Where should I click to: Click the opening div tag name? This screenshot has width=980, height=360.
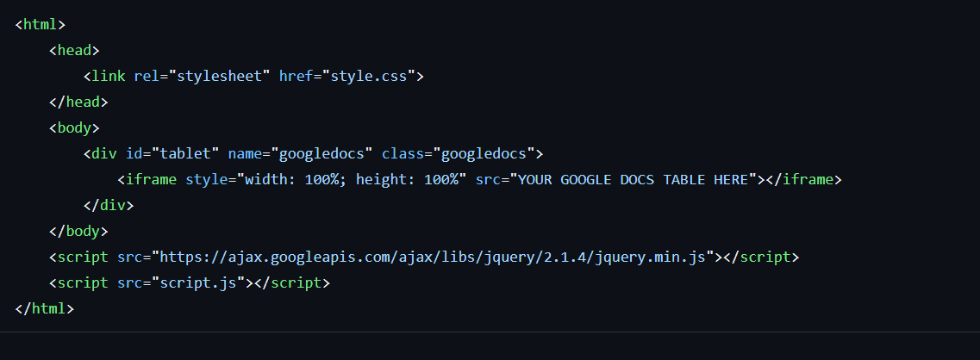click(x=103, y=154)
